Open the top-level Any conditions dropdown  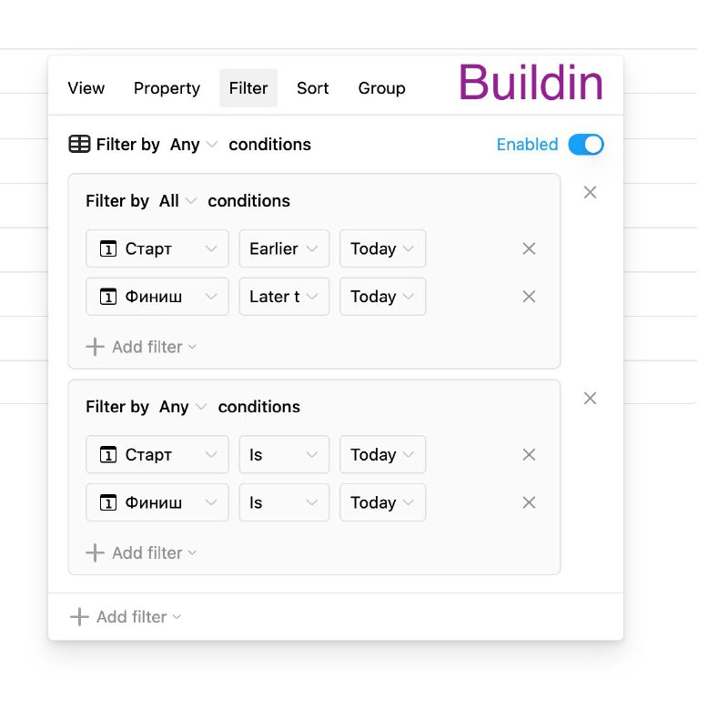point(193,145)
